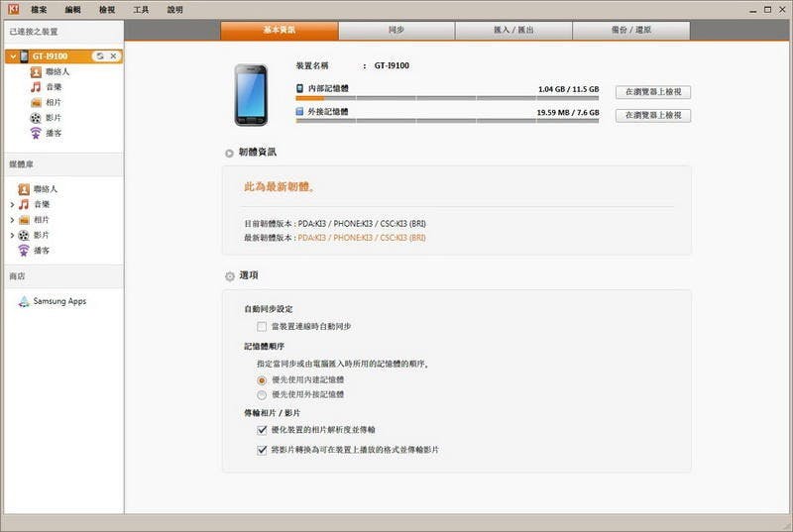The image size is (793, 532).
Task: Enable 當裝置連線時自動同步 checkbox
Action: click(262, 327)
